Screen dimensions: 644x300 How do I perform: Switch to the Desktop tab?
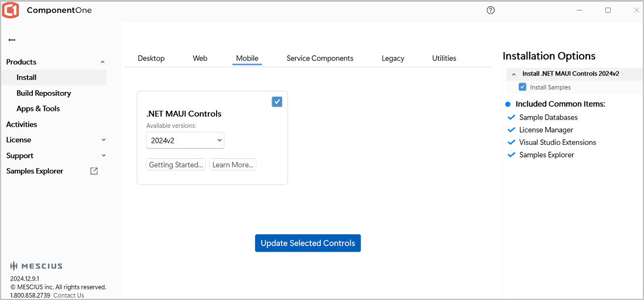click(x=151, y=58)
